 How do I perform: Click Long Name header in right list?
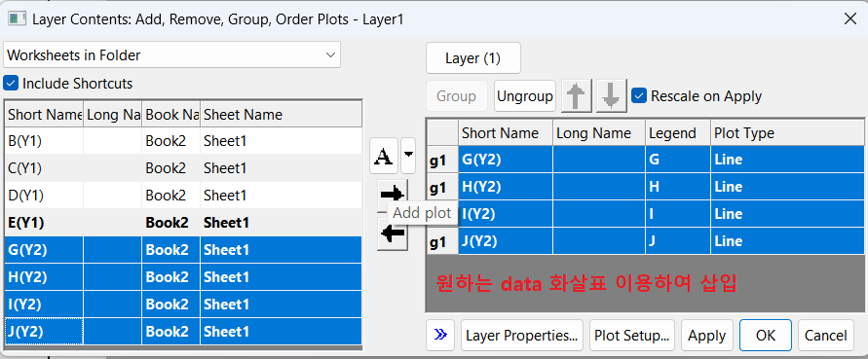[599, 133]
